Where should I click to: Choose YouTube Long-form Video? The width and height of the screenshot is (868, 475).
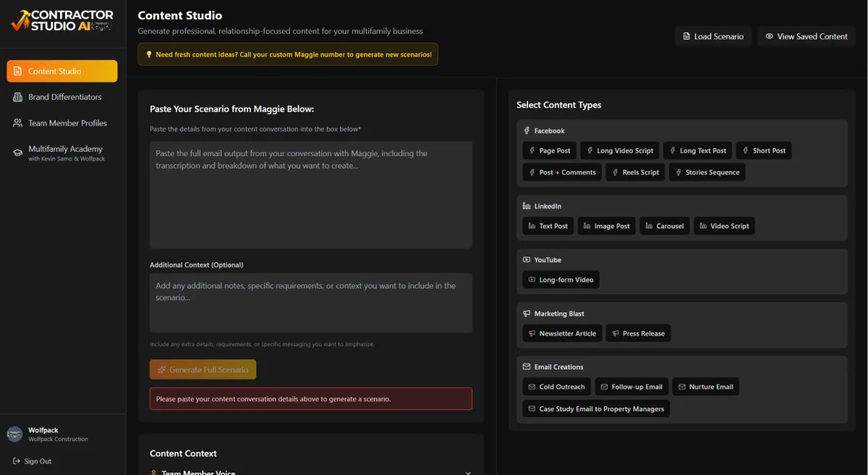(561, 280)
